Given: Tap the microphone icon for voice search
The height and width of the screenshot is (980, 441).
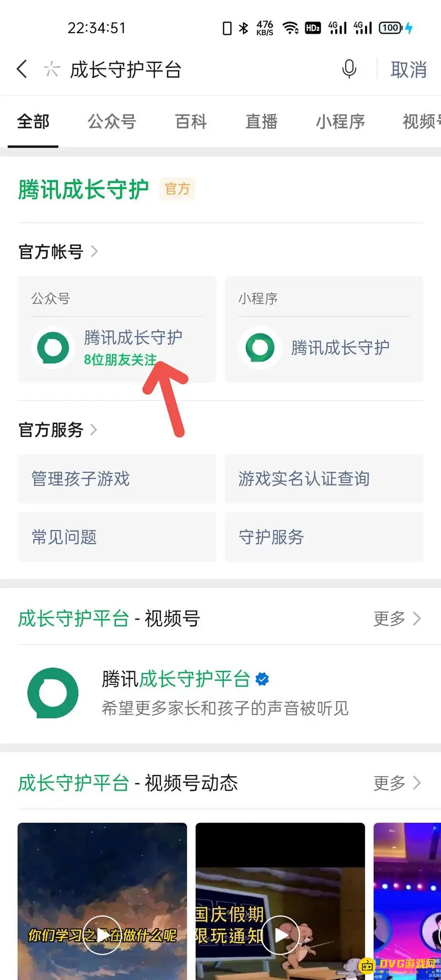Looking at the screenshot, I should pyautogui.click(x=349, y=69).
